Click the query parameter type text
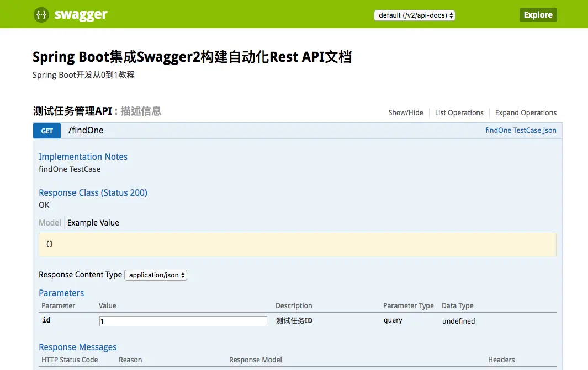This screenshot has width=588, height=370. point(393,320)
